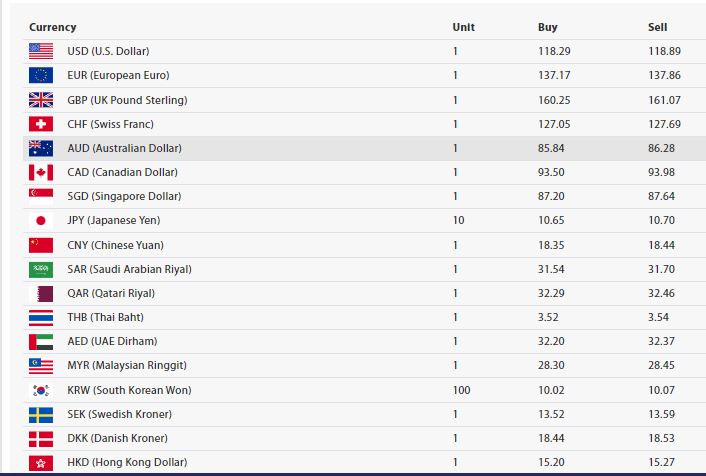
Task: Click the Unit column header
Action: (463, 27)
